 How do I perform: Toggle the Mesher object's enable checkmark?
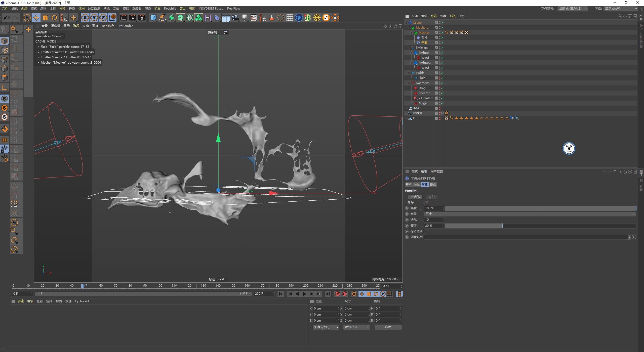tap(442, 33)
